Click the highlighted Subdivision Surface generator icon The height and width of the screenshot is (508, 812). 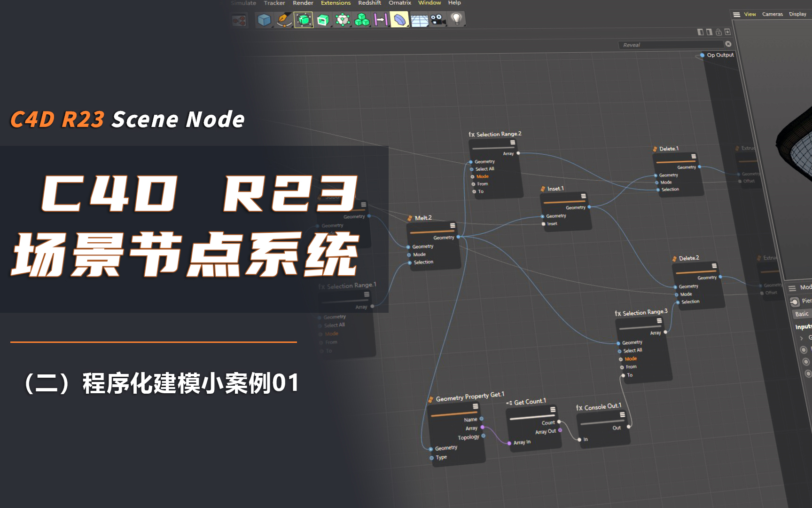pyautogui.click(x=304, y=20)
